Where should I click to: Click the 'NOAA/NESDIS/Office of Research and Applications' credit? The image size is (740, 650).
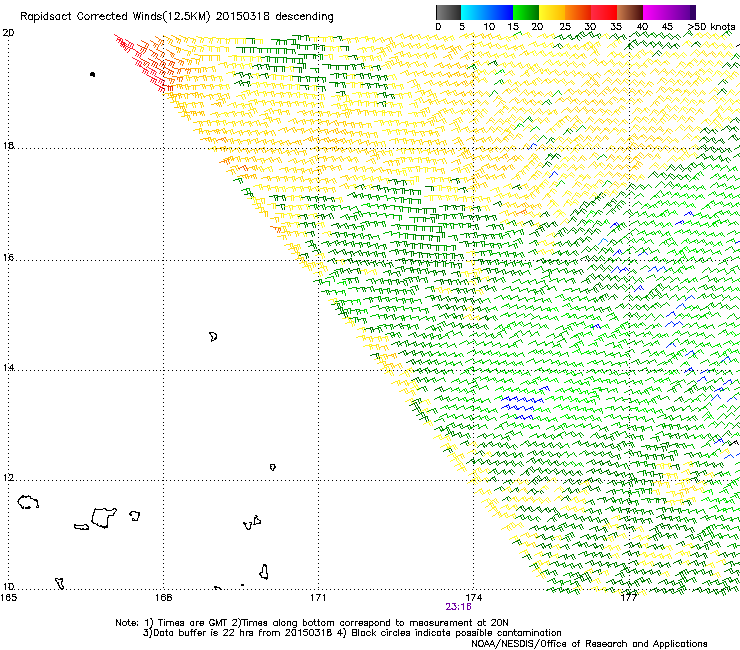click(589, 644)
